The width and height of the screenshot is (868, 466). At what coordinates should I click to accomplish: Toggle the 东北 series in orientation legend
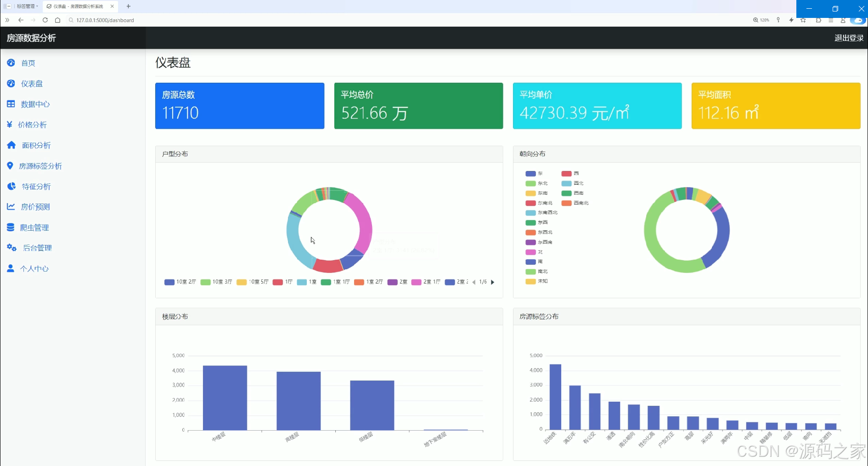(x=537, y=183)
